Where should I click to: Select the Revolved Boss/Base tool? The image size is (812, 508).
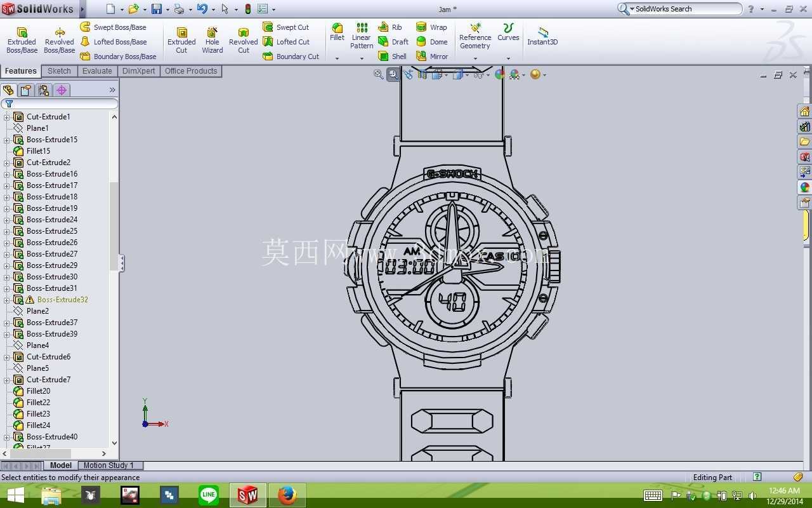tap(60, 41)
